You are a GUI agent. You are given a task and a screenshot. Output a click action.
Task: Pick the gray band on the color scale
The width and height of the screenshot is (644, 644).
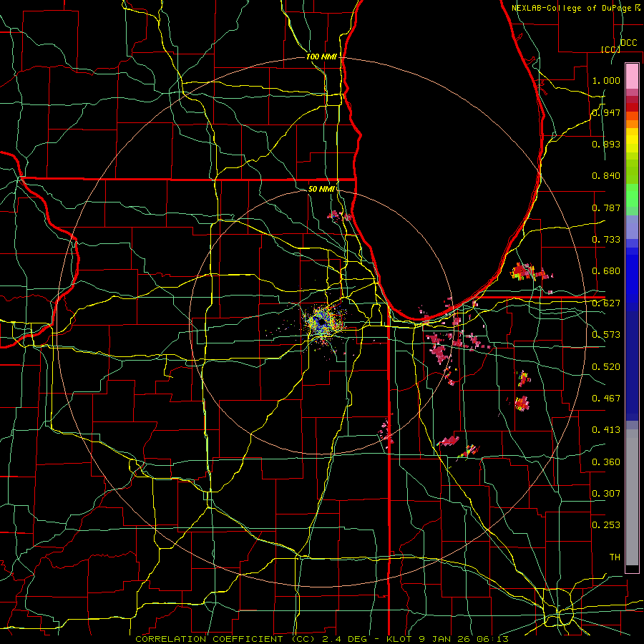(632, 497)
